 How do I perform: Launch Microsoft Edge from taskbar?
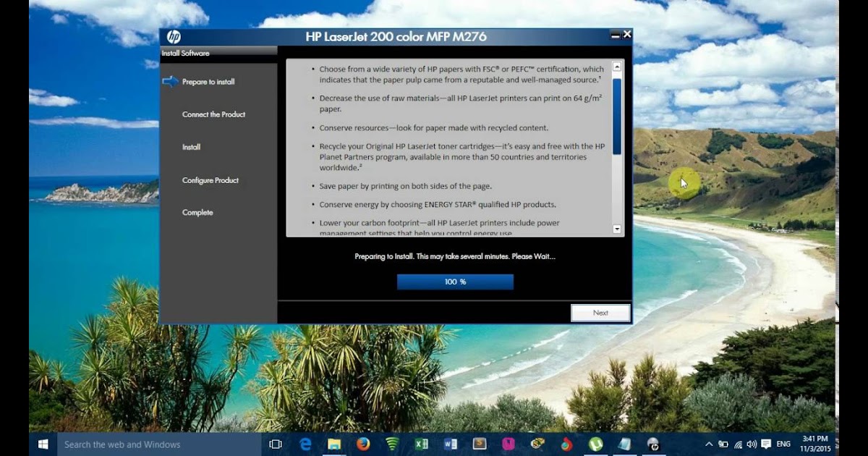pyautogui.click(x=305, y=444)
